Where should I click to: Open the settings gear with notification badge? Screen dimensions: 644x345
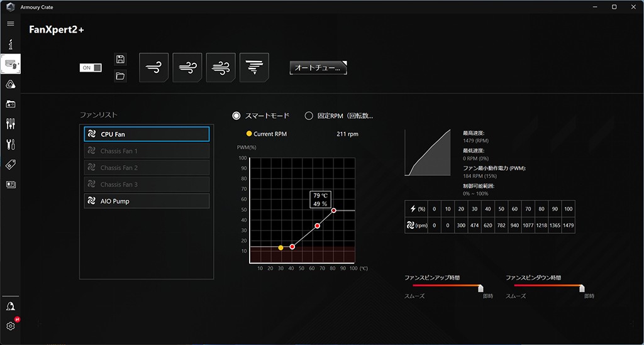(10, 326)
